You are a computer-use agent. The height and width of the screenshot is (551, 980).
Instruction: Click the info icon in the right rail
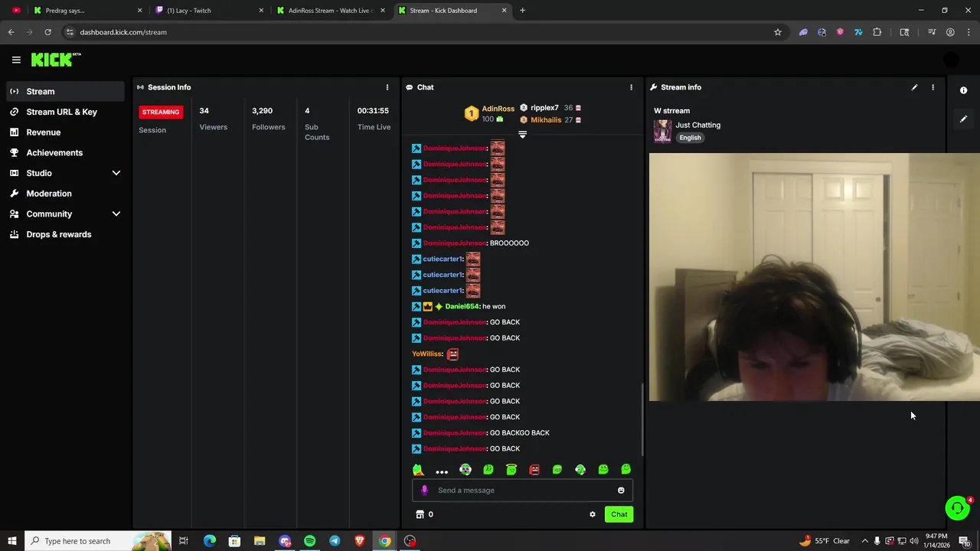click(x=963, y=90)
